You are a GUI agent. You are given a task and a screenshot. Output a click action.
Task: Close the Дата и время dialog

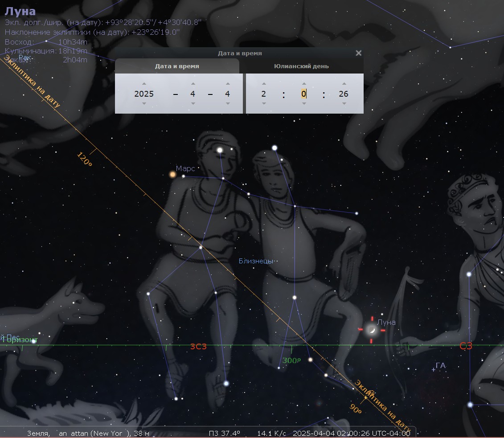359,53
